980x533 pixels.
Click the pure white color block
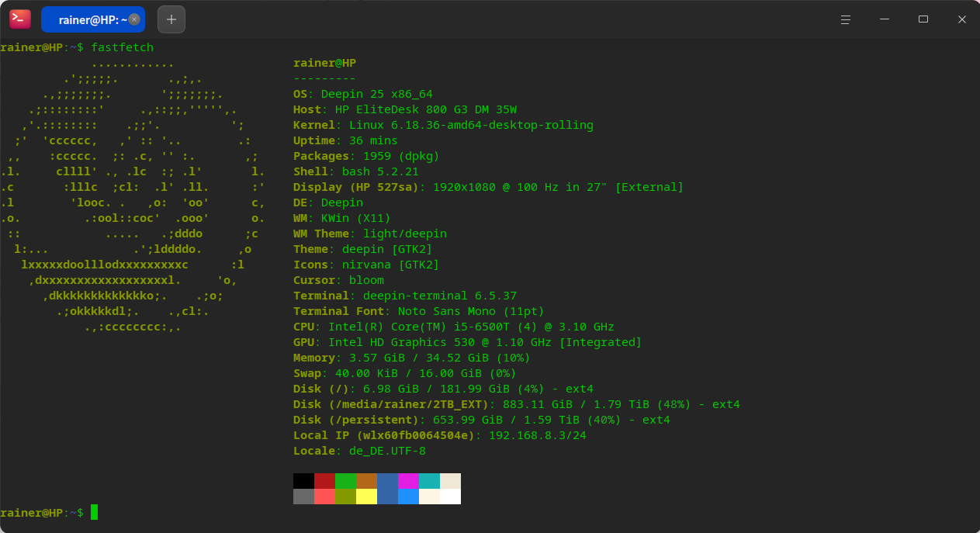click(x=450, y=497)
